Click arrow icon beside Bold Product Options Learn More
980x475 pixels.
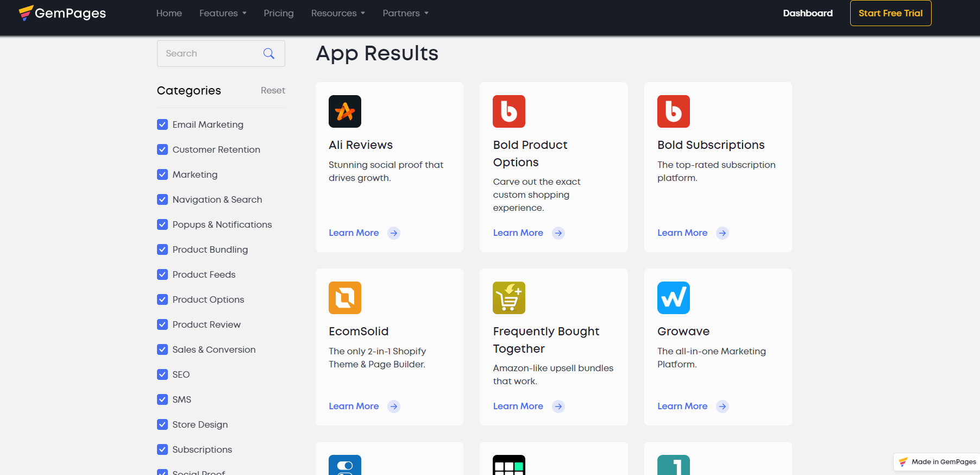558,233
